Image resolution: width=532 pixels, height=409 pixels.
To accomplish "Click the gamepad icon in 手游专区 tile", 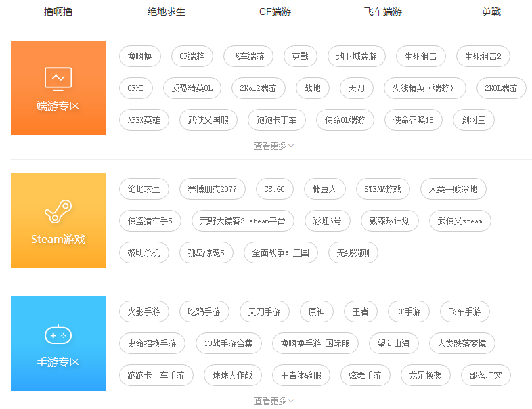I will 58,335.
